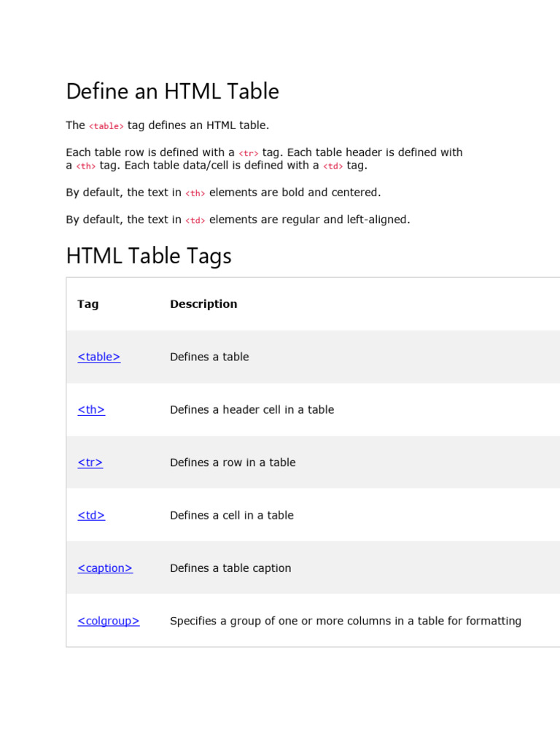The width and height of the screenshot is (560, 747).
Task: Select the 'Description' column header
Action: coord(203,304)
